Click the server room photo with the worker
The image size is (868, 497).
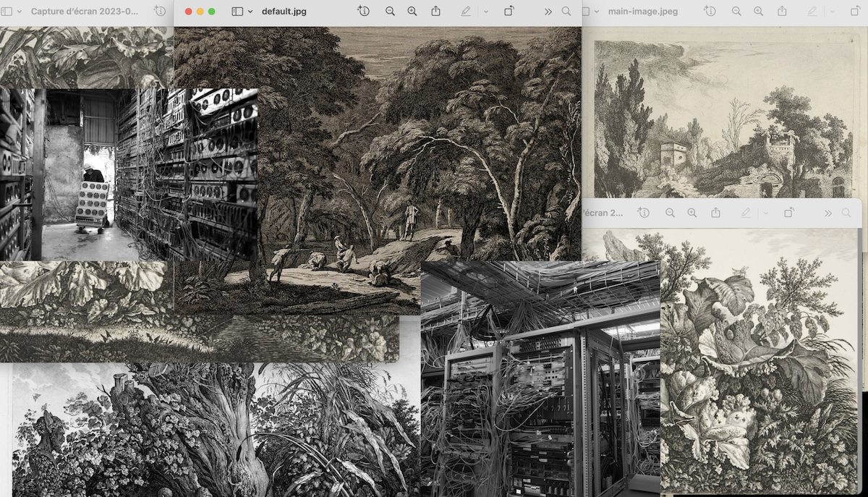coord(129,174)
